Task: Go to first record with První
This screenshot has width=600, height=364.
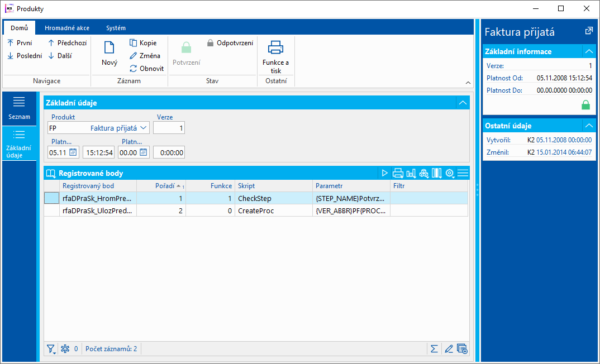Action: pyautogui.click(x=20, y=43)
